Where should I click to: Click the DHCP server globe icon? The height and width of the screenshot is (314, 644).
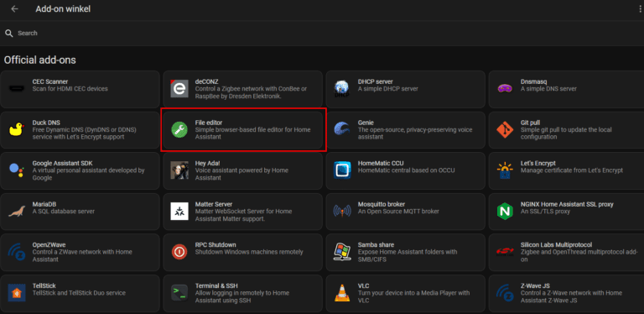[342, 88]
